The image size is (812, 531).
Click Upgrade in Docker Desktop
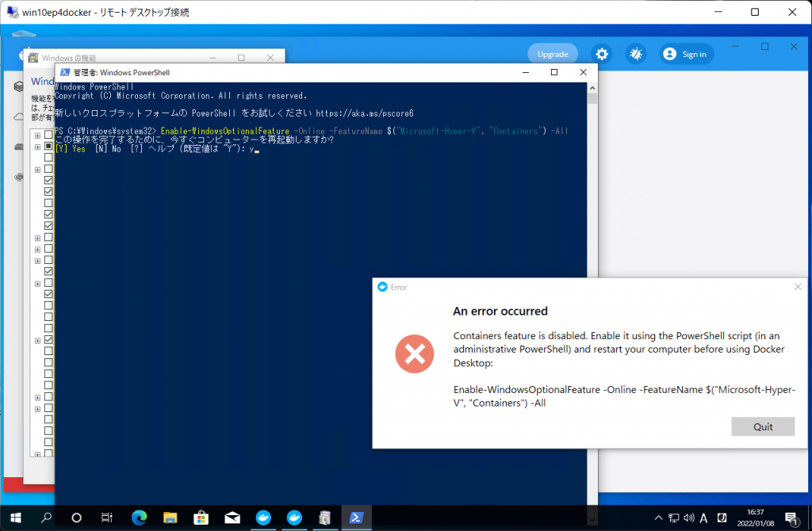(553, 54)
